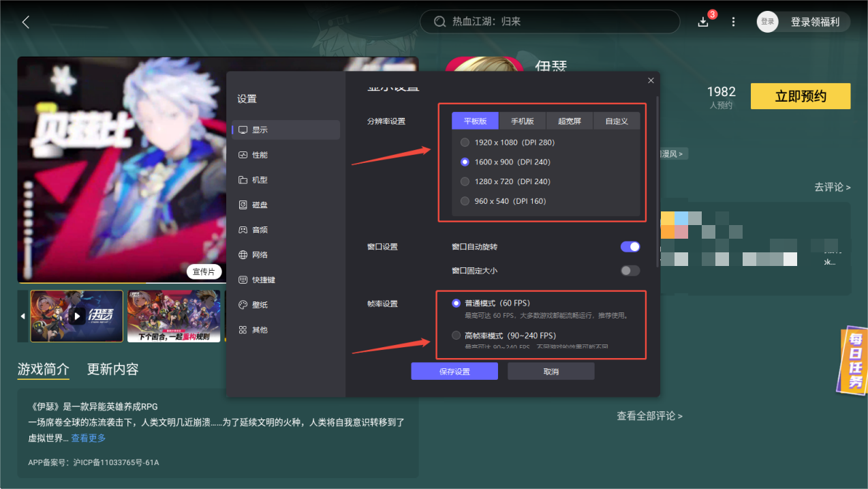Screen dimensions: 868x489
Task: Open the 下个回合 screenshot thumbnail
Action: (x=174, y=316)
